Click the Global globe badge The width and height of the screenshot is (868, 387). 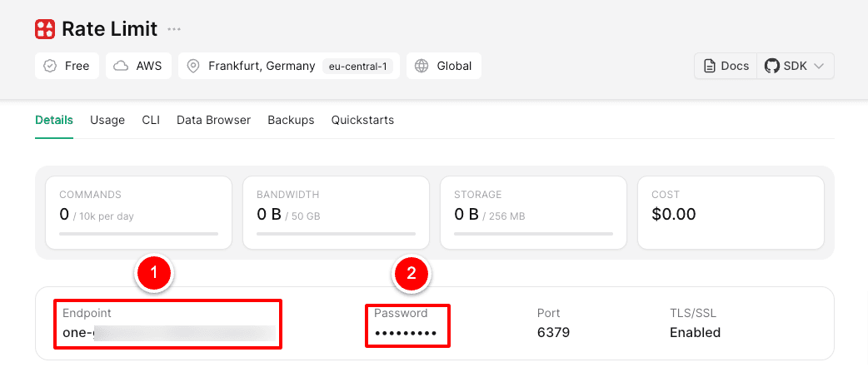pyautogui.click(x=444, y=66)
